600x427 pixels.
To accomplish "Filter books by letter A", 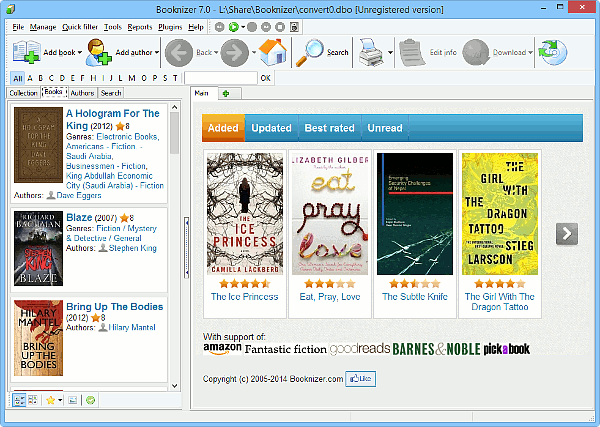I will coord(30,78).
